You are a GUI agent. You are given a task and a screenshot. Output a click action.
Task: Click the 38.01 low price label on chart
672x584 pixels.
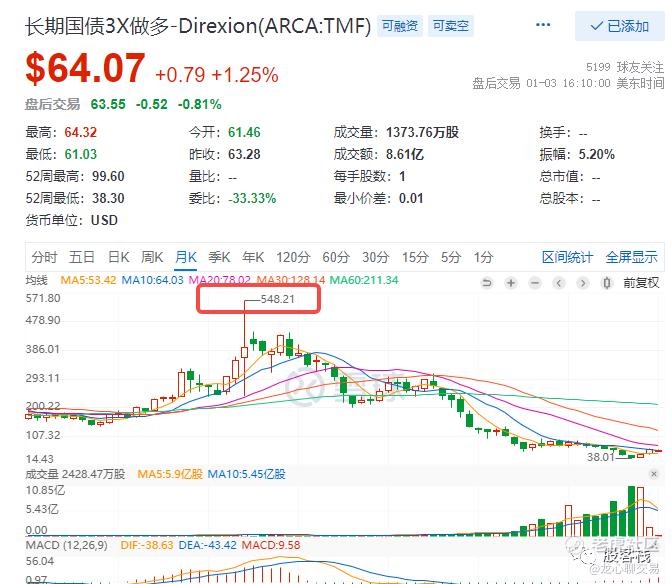601,457
